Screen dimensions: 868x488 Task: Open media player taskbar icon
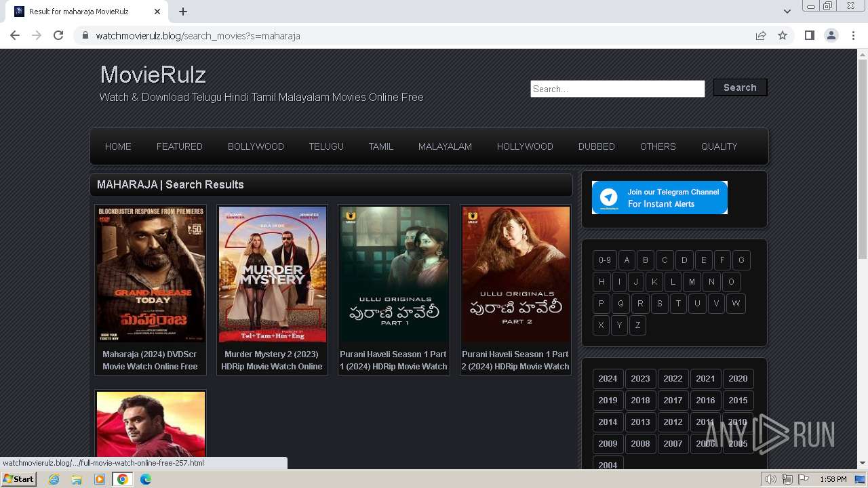tap(100, 479)
